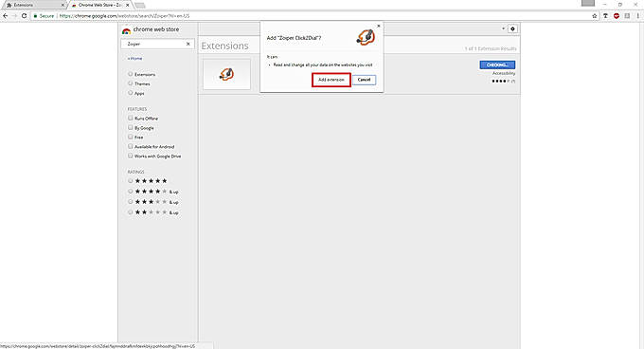Click the Zoiper logo icon in the dialog
This screenshot has width=644, height=349.
click(366, 37)
